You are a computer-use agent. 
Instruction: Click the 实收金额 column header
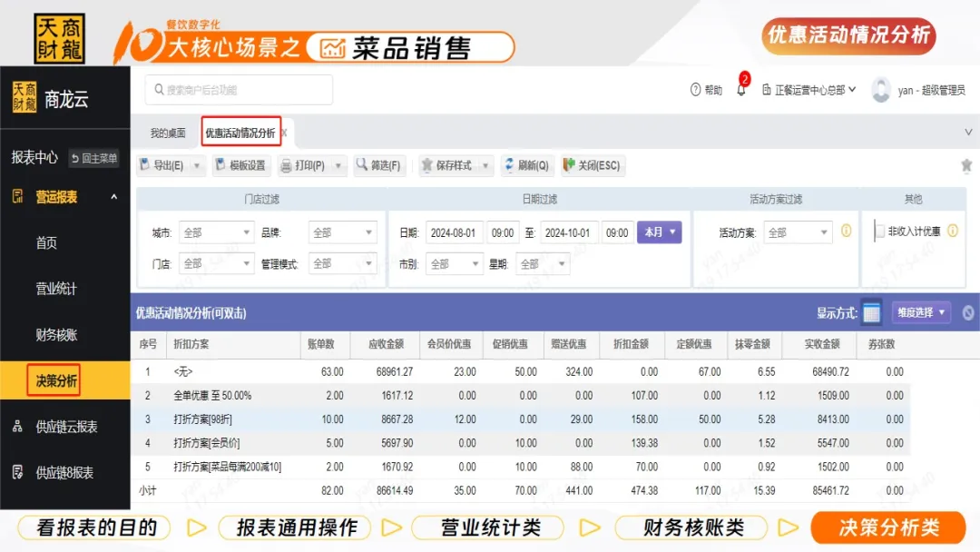coord(821,344)
